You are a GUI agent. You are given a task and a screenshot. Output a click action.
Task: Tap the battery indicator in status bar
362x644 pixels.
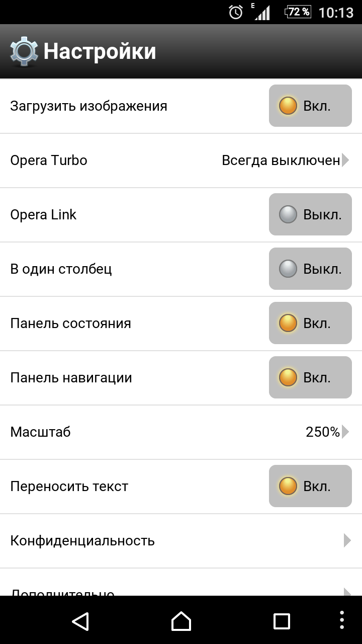click(298, 12)
